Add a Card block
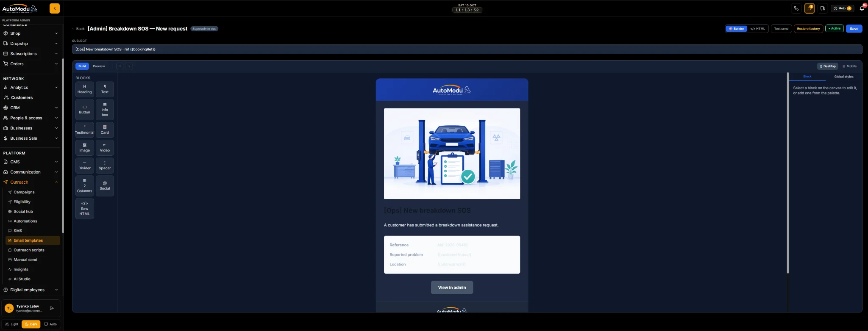Screen dimensions: 868x331 (105, 130)
